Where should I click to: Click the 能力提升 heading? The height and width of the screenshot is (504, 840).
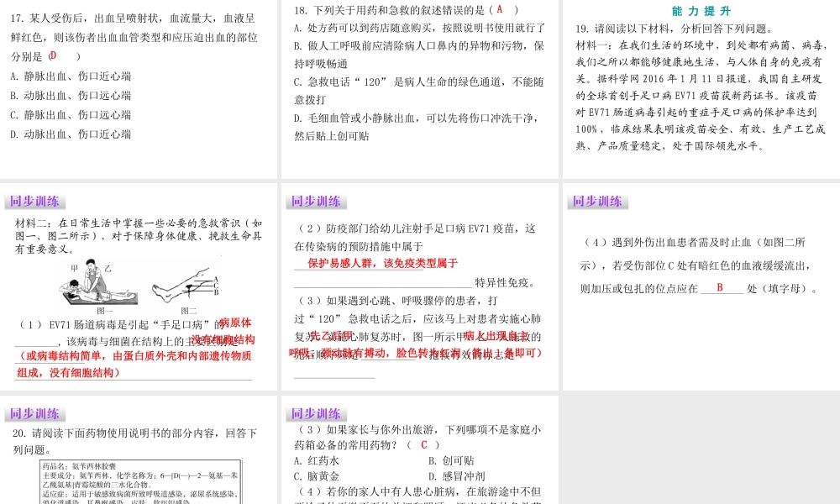pyautogui.click(x=701, y=11)
